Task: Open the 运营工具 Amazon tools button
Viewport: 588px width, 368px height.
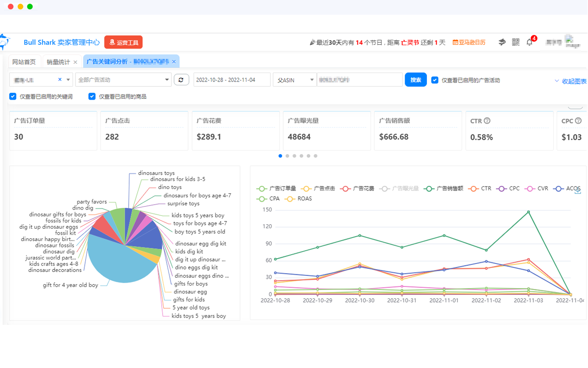Action: click(123, 42)
